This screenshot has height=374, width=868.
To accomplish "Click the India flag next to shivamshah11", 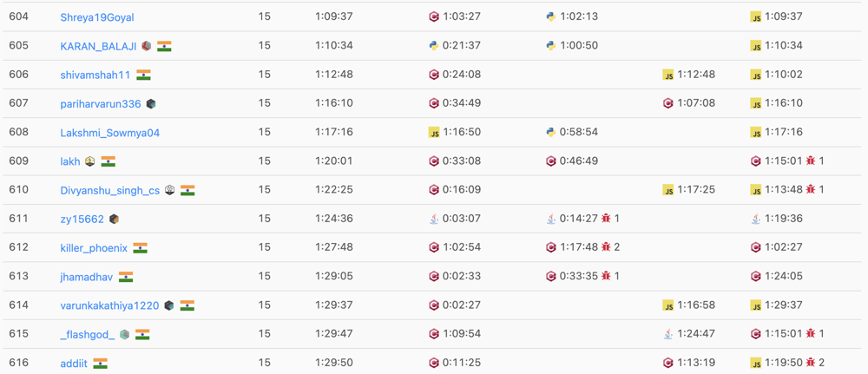I will (144, 75).
